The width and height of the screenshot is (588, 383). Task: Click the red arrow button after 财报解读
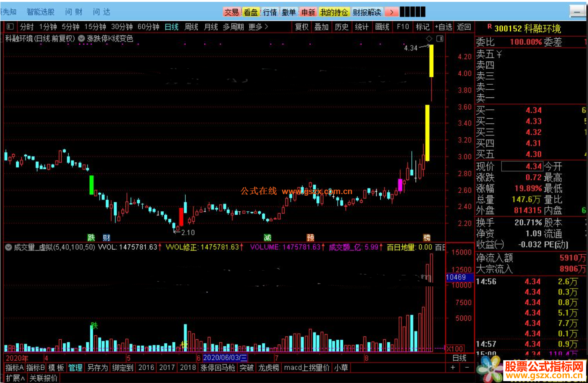click(x=391, y=12)
